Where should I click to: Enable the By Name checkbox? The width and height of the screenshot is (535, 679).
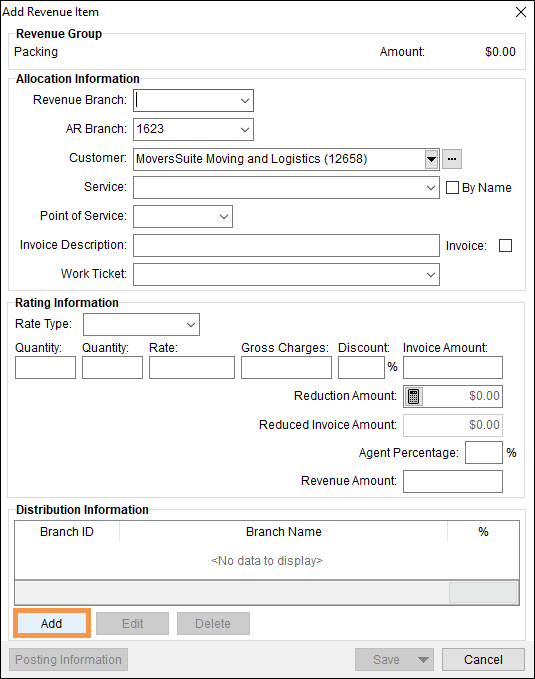pos(452,188)
